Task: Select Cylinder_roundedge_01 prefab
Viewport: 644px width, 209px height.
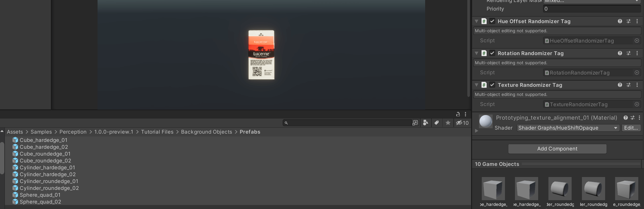Action: click(49, 181)
